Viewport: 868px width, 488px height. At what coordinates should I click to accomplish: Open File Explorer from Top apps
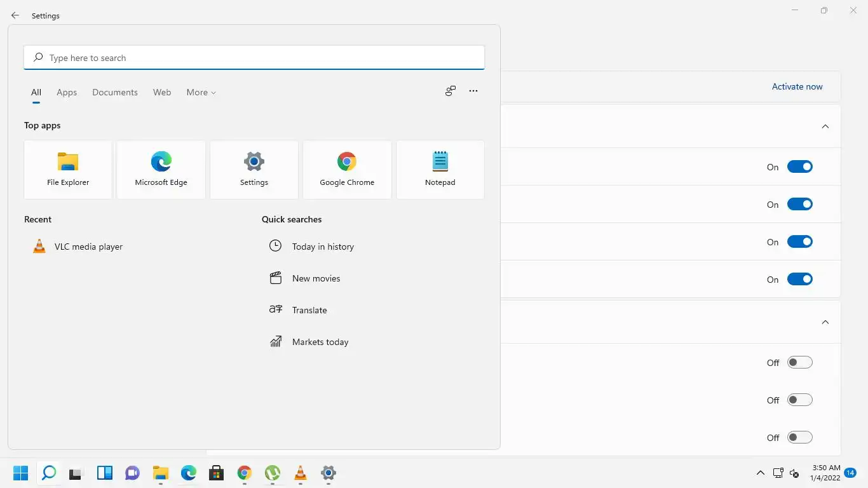tap(68, 170)
